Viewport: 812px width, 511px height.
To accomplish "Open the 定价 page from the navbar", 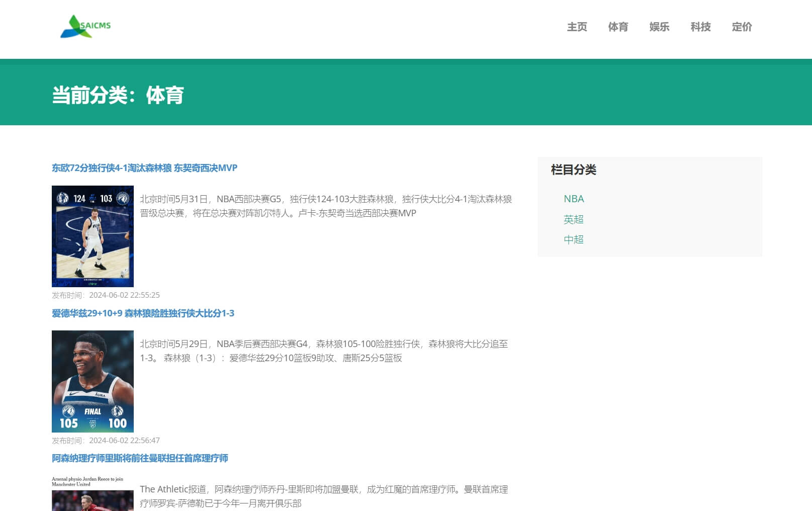I will pyautogui.click(x=742, y=28).
